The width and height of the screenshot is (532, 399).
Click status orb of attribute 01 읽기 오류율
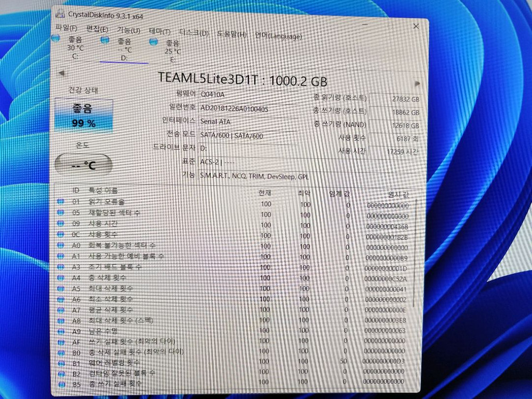point(61,202)
